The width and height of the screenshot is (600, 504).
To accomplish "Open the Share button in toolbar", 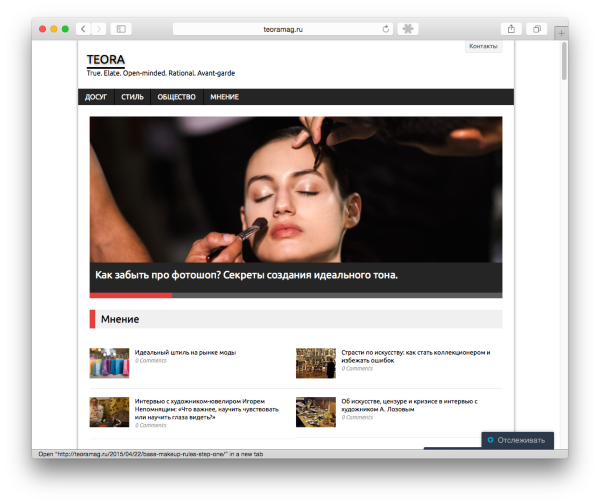I will click(511, 29).
